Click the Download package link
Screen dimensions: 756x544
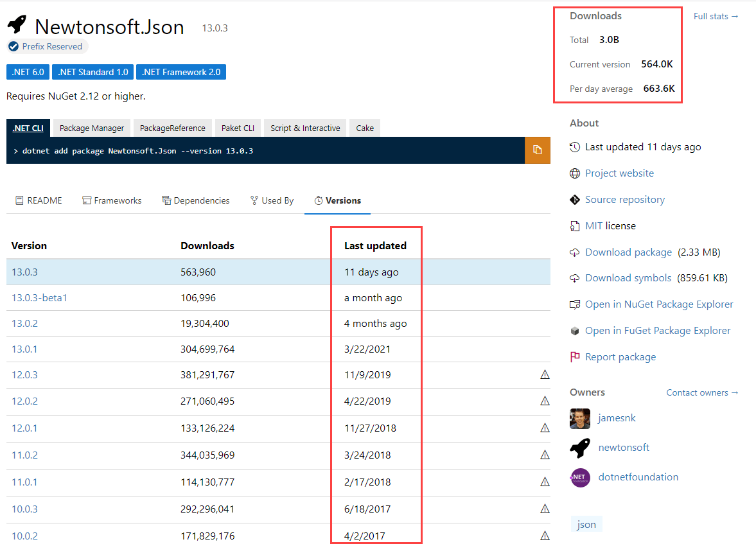pyautogui.click(x=628, y=252)
